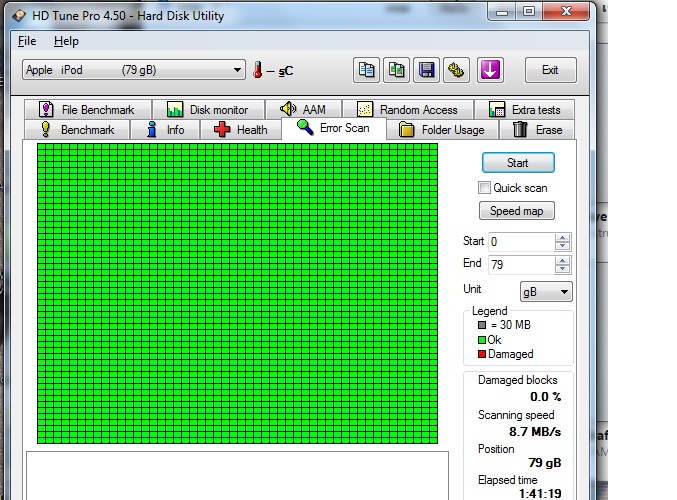Screen dimensions: 677x500
Task: Open the File menu
Action: 27,41
